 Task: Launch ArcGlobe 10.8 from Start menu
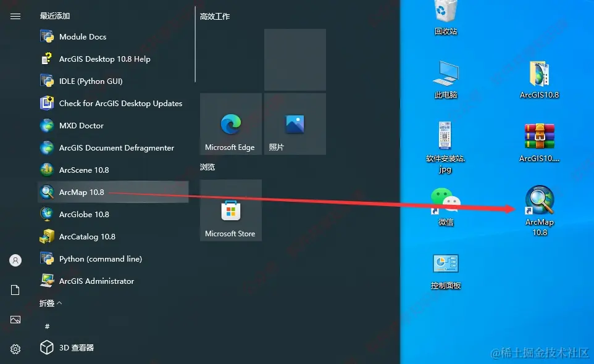click(x=113, y=214)
